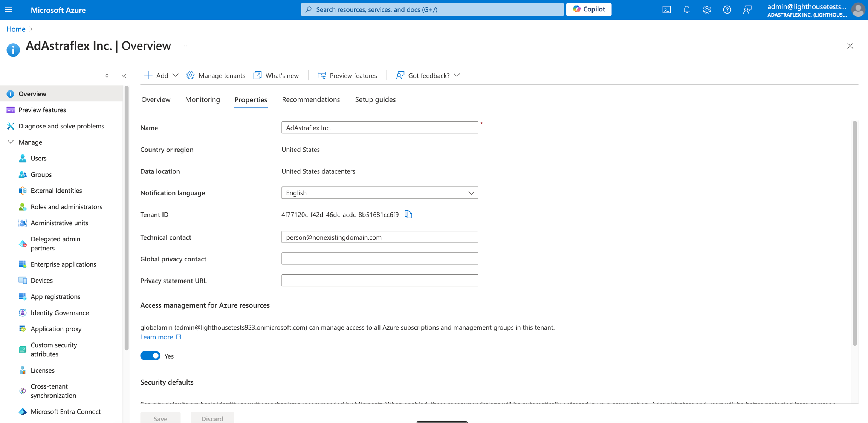Collapse the Manage section in sidebar
This screenshot has width=868, height=423.
tap(11, 142)
